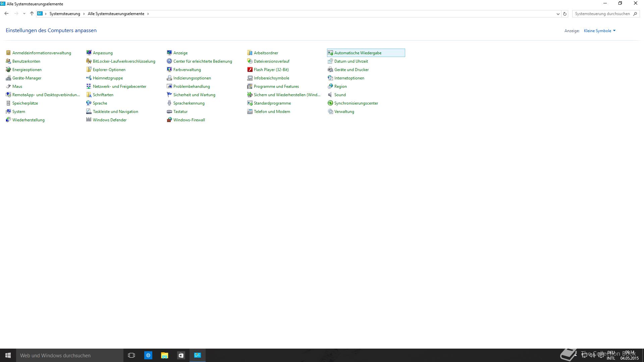This screenshot has height=362, width=644.
Task: Go up one level with up arrow
Action: point(32,14)
